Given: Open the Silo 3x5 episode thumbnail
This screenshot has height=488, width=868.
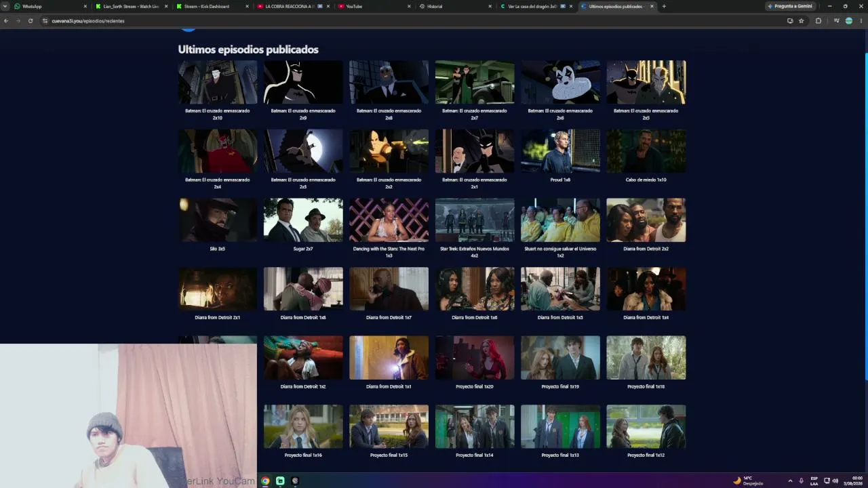Looking at the screenshot, I should coord(218,220).
